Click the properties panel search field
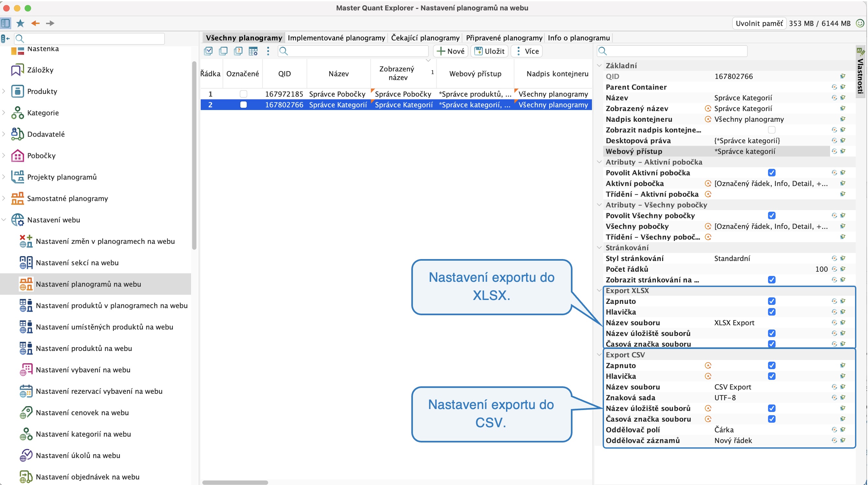Viewport: 868px width, 485px height. click(672, 51)
